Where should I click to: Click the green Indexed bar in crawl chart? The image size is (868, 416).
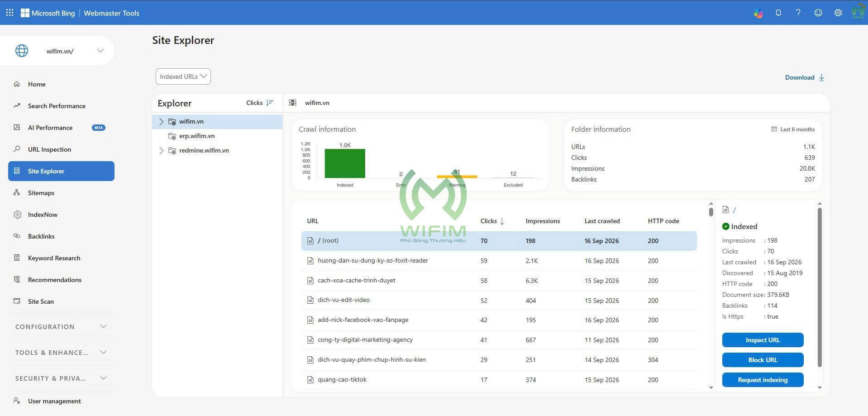(x=345, y=163)
